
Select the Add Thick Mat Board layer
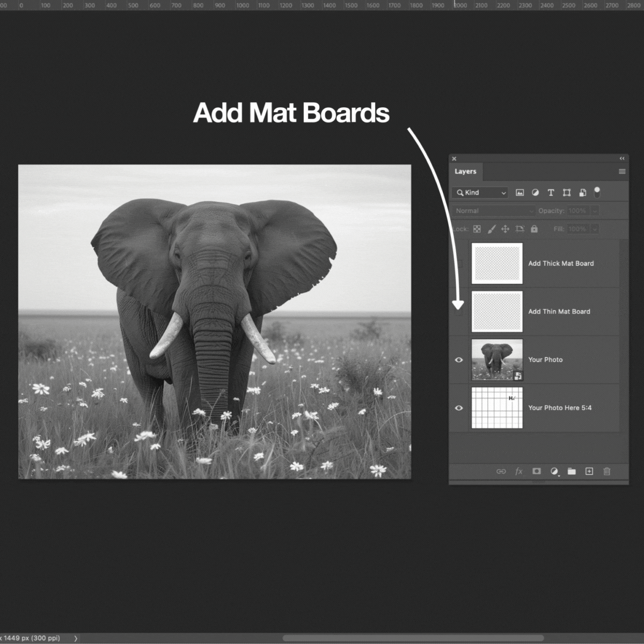point(561,264)
